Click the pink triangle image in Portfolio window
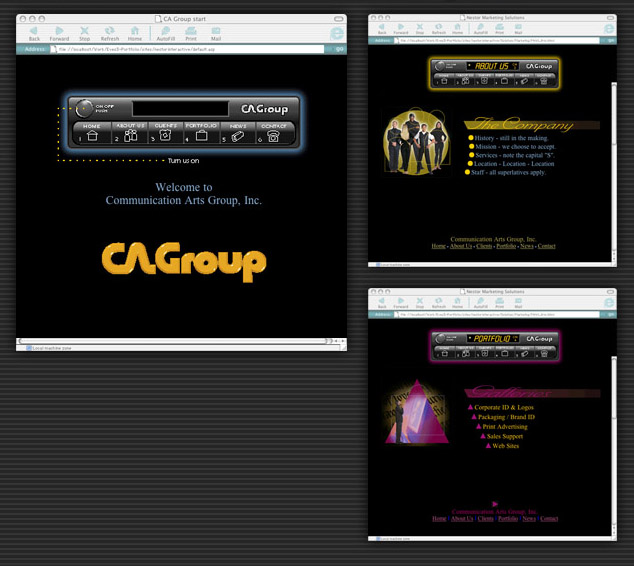This screenshot has width=634, height=566. coord(416,412)
